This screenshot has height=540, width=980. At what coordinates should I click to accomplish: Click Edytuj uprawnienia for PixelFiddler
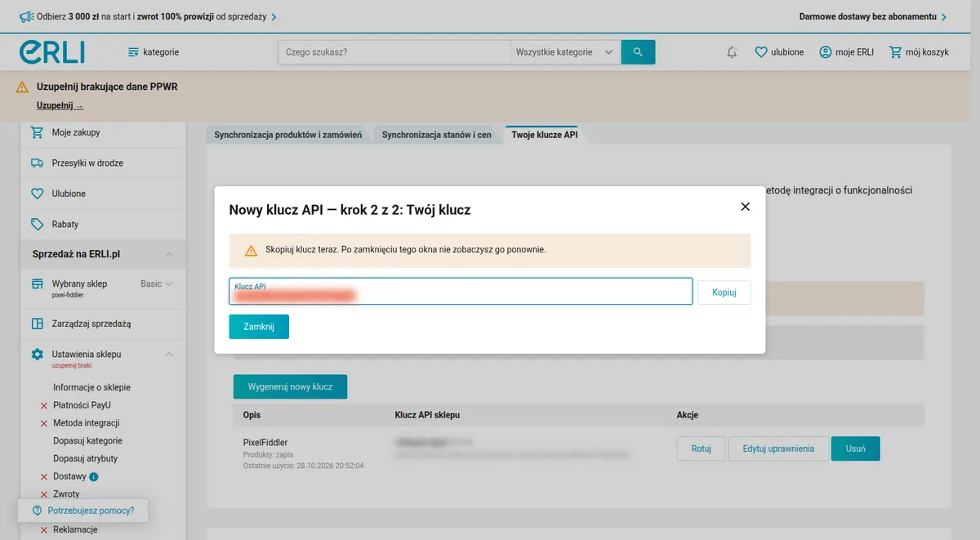click(x=778, y=449)
